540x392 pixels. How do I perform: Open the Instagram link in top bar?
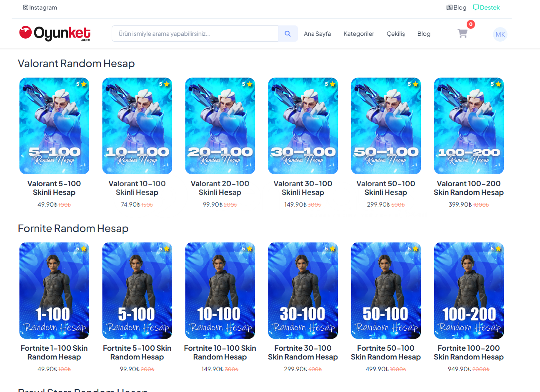[x=40, y=7]
